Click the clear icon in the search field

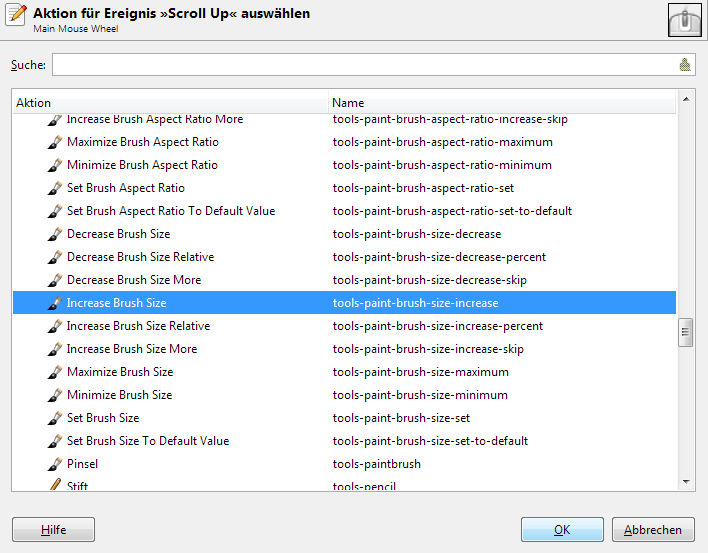pyautogui.click(x=685, y=65)
